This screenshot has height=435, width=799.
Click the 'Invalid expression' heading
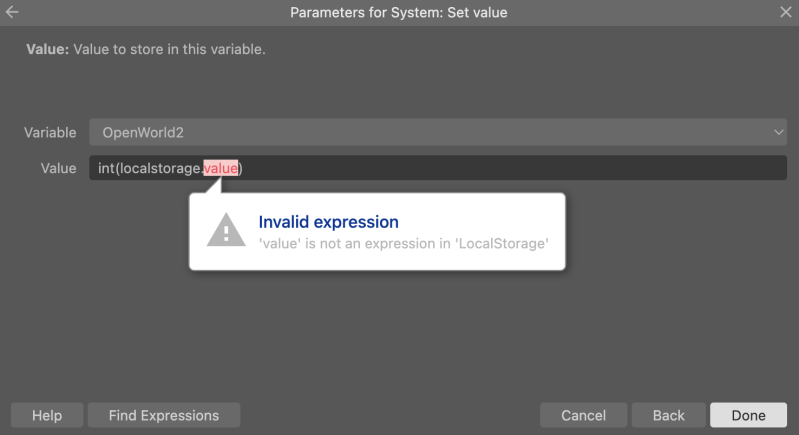pos(329,222)
